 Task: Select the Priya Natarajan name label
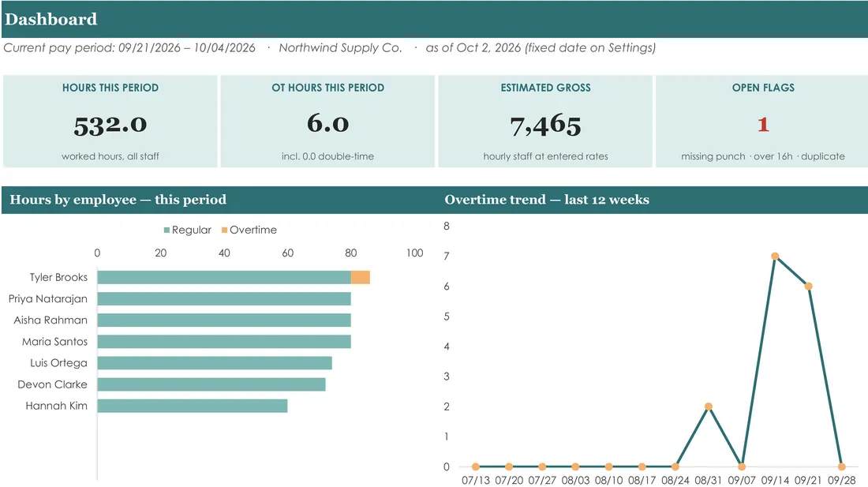[x=48, y=299]
